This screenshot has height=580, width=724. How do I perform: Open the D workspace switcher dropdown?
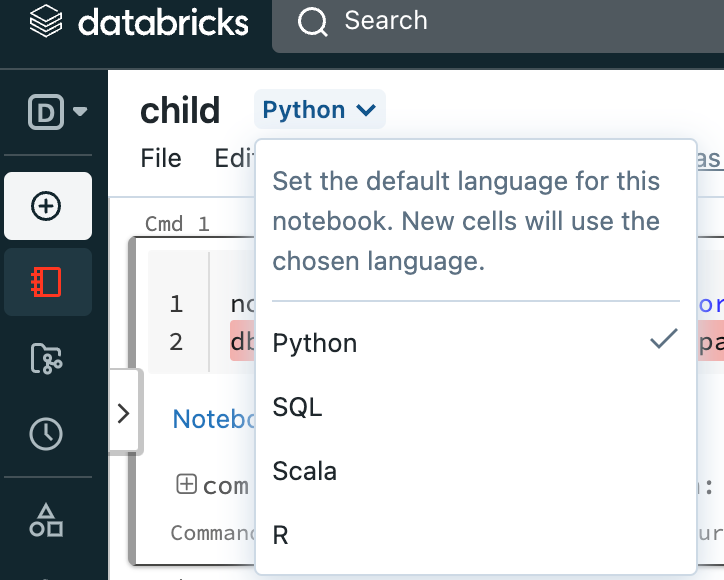[x=57, y=112]
